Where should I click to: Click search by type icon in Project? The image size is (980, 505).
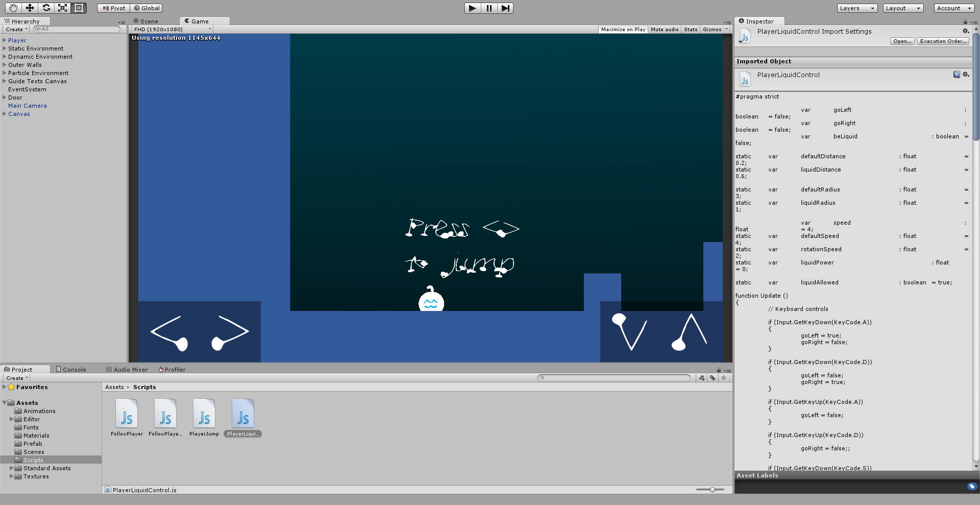(702, 378)
